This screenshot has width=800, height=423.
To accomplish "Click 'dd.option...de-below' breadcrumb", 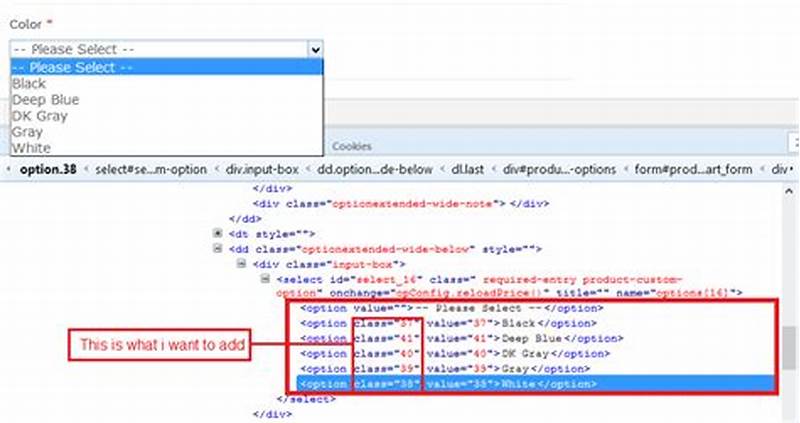I will coord(374,169).
